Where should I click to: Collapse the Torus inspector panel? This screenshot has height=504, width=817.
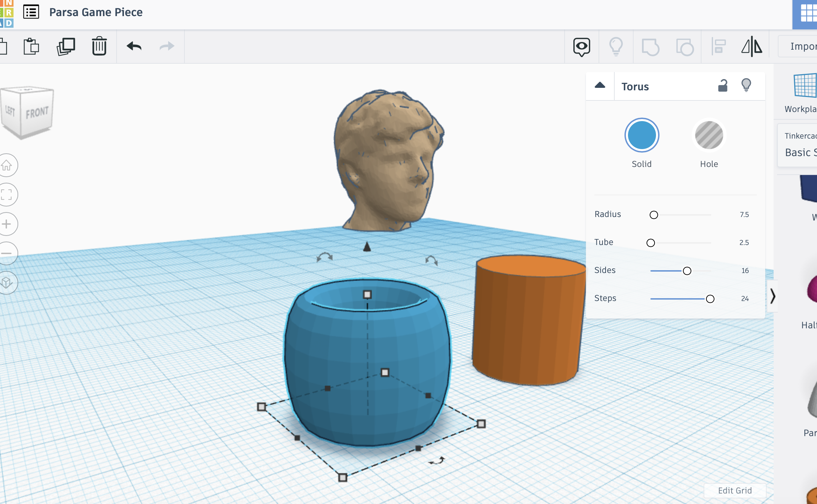click(600, 85)
